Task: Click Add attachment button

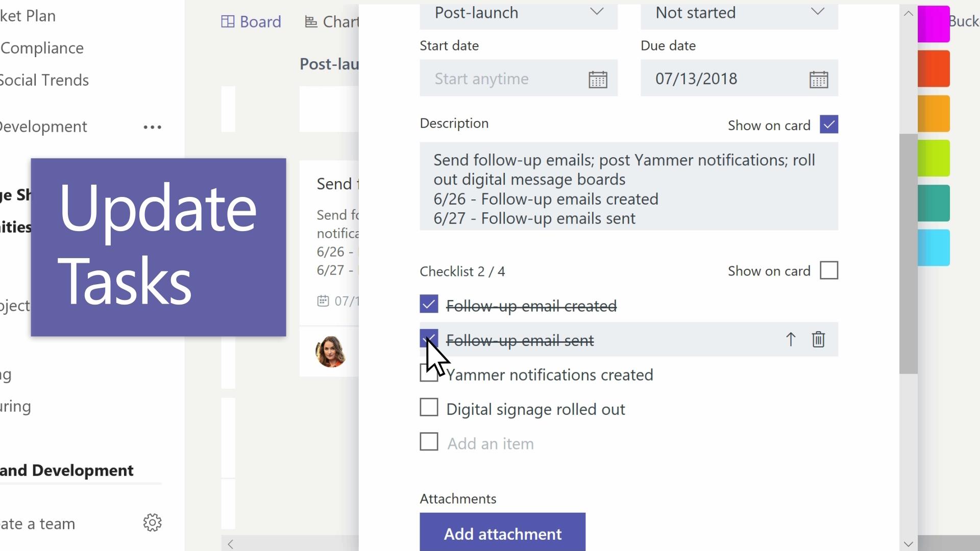Action: tap(502, 534)
